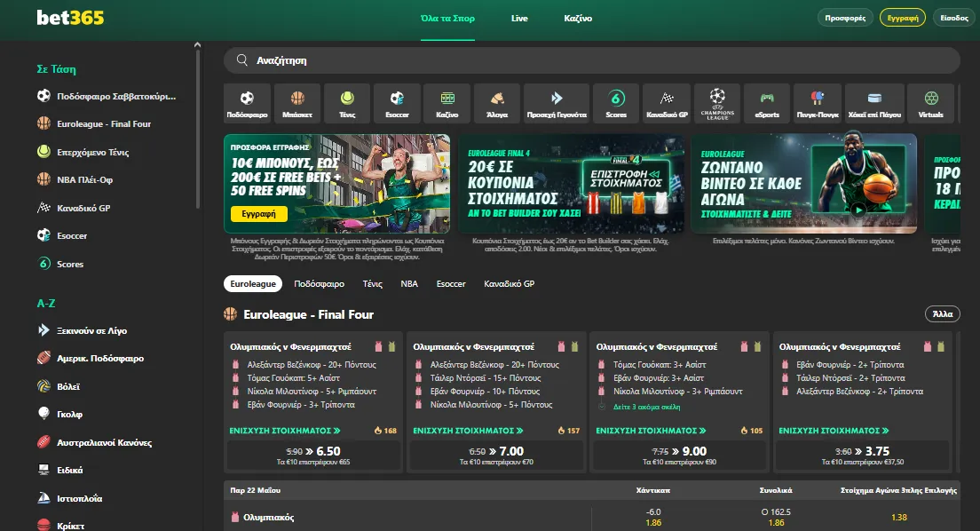
Task: Select the boosted 7.00 odds
Action: (x=496, y=455)
